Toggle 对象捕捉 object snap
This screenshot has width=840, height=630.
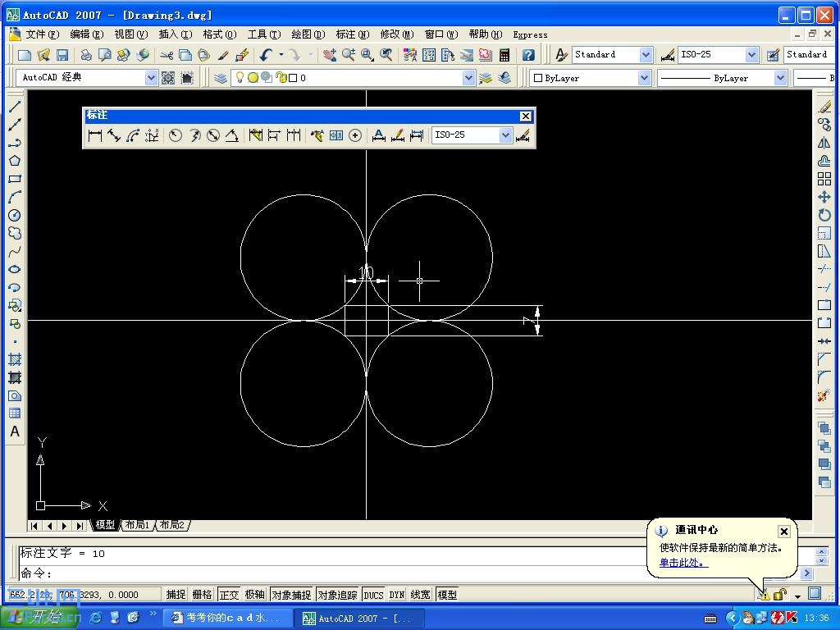[291, 595]
